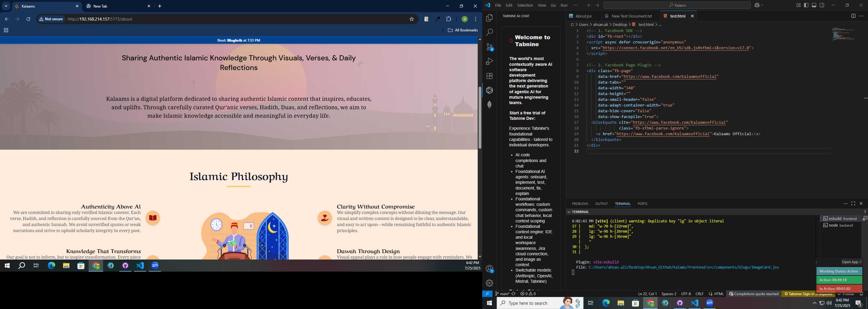
Task: Click the HTML language mode in status bar
Action: click(x=716, y=294)
